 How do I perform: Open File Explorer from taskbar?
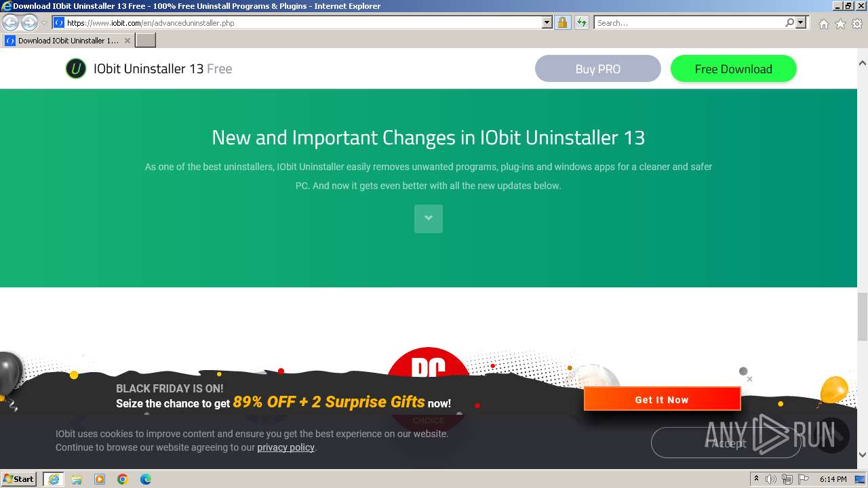77,479
